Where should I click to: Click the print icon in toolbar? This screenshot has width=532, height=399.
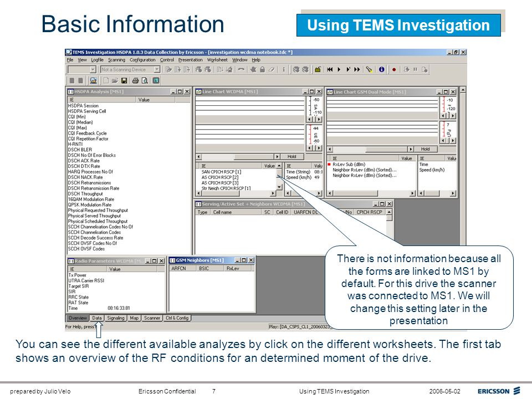click(135, 80)
